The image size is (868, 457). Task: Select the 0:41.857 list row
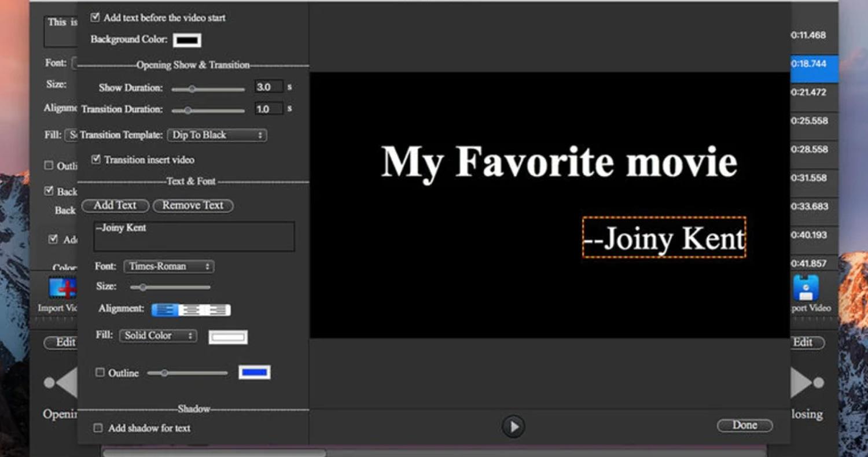[814, 263]
